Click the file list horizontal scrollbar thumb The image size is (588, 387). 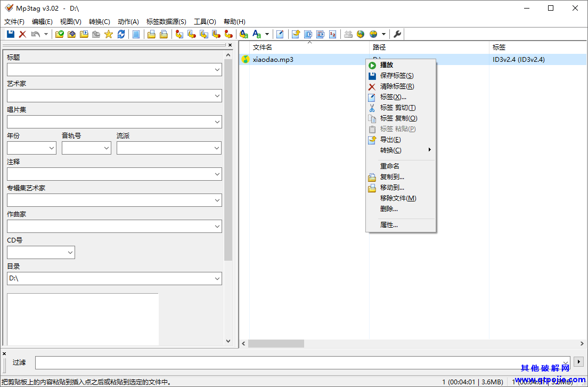[x=276, y=343]
